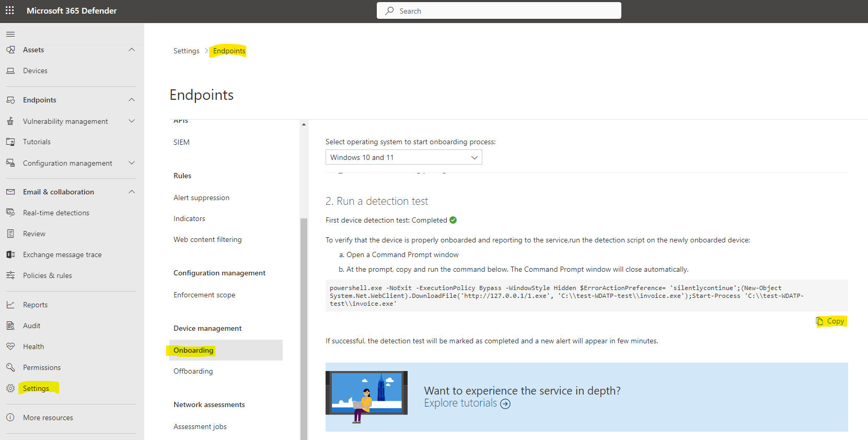The width and height of the screenshot is (868, 440).
Task: Click the Exchange message trace icon
Action: (10, 254)
